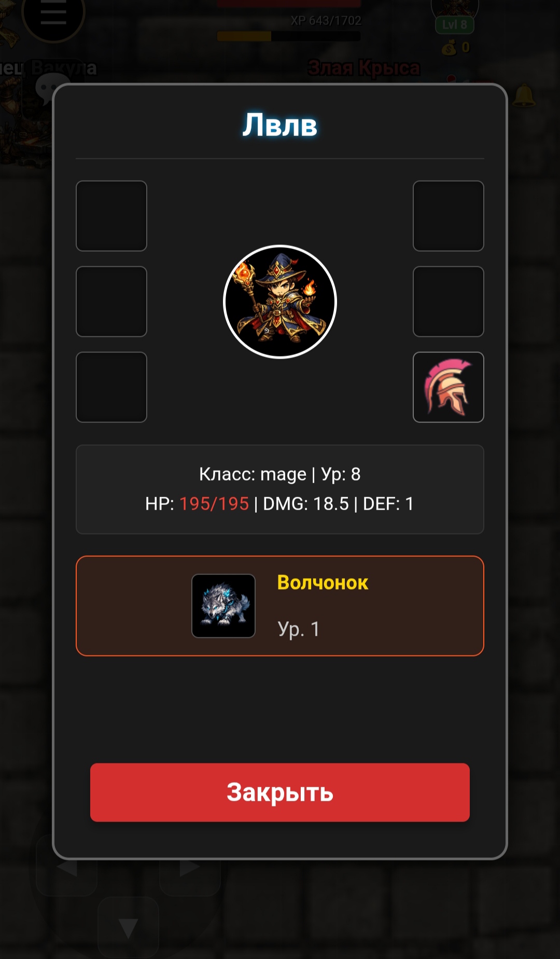Tap the equipped Spartan helmet slot
The width and height of the screenshot is (560, 959).
point(449,387)
